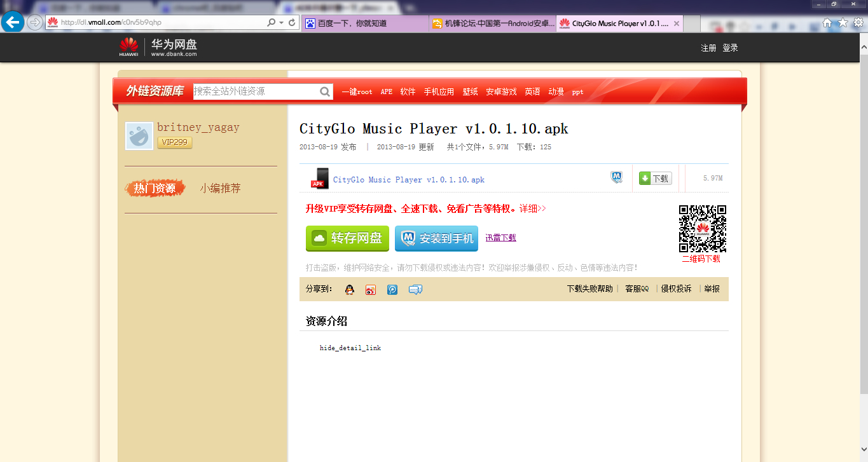Open the 壁纸 category

click(470, 92)
